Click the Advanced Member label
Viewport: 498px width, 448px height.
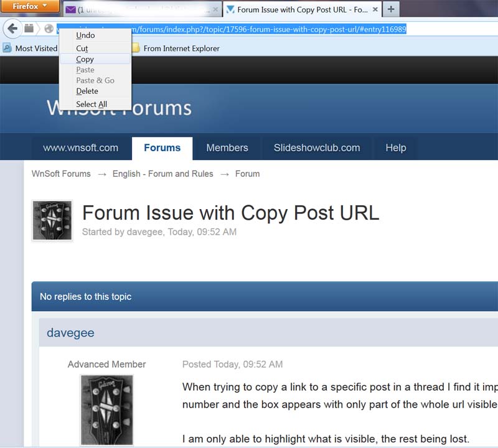click(106, 364)
